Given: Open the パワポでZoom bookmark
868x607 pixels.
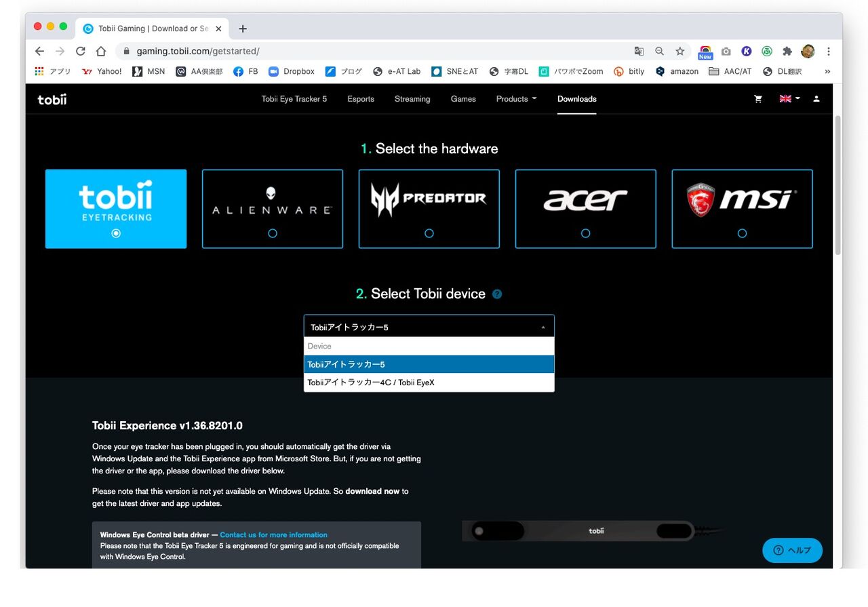Looking at the screenshot, I should coord(571,71).
